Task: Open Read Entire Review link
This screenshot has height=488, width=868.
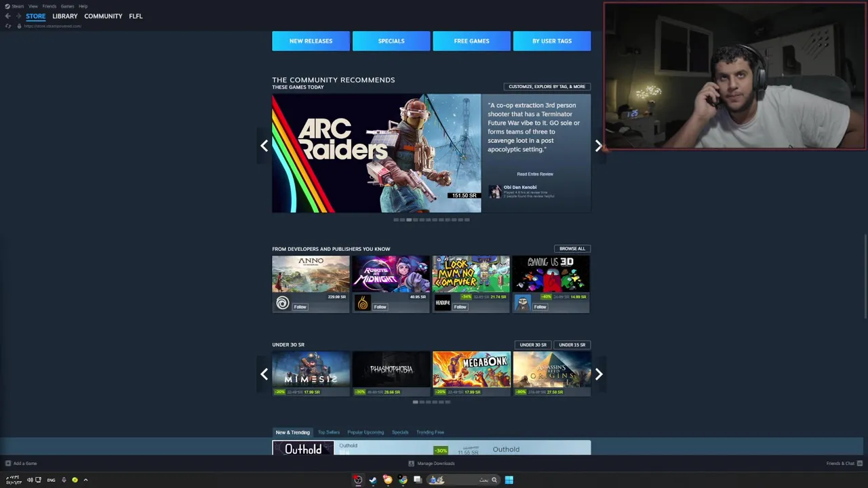Action: tap(535, 174)
